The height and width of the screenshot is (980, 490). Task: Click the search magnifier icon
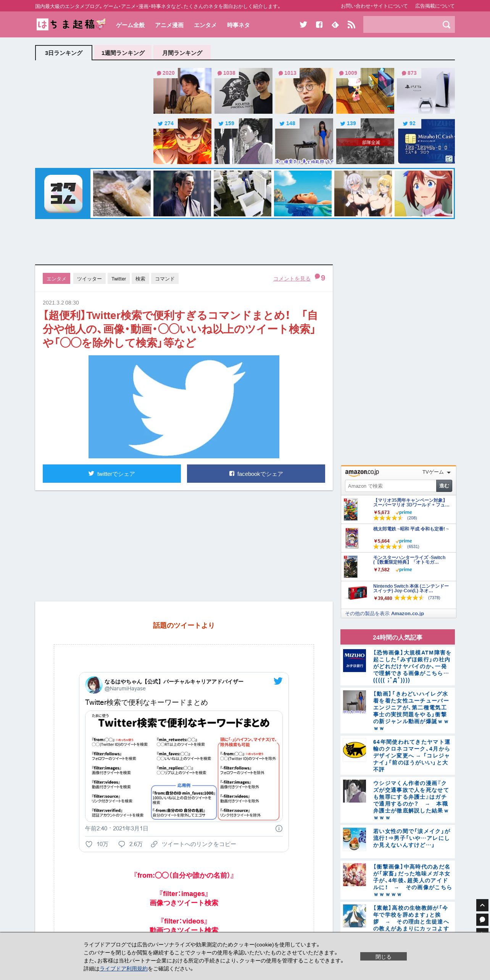tap(446, 25)
